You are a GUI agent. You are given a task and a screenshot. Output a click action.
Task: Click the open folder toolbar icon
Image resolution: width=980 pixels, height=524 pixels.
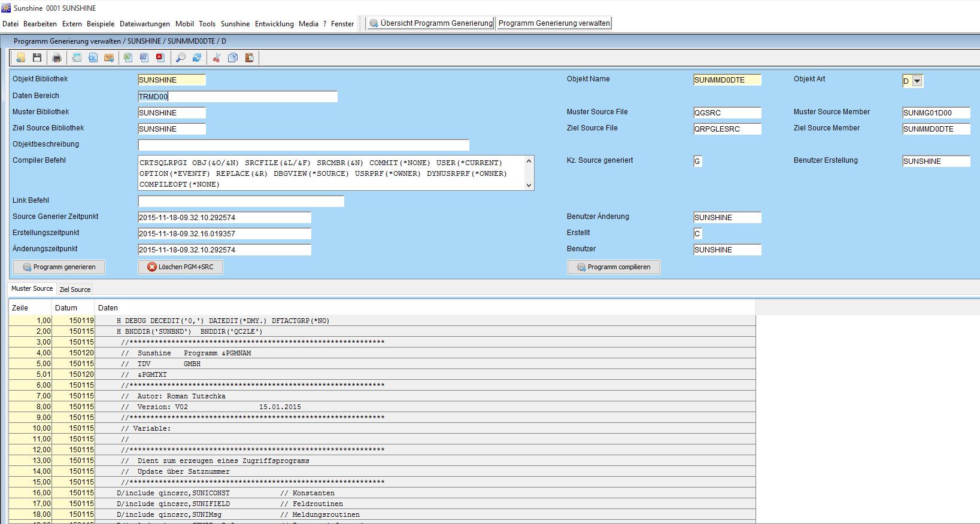21,57
